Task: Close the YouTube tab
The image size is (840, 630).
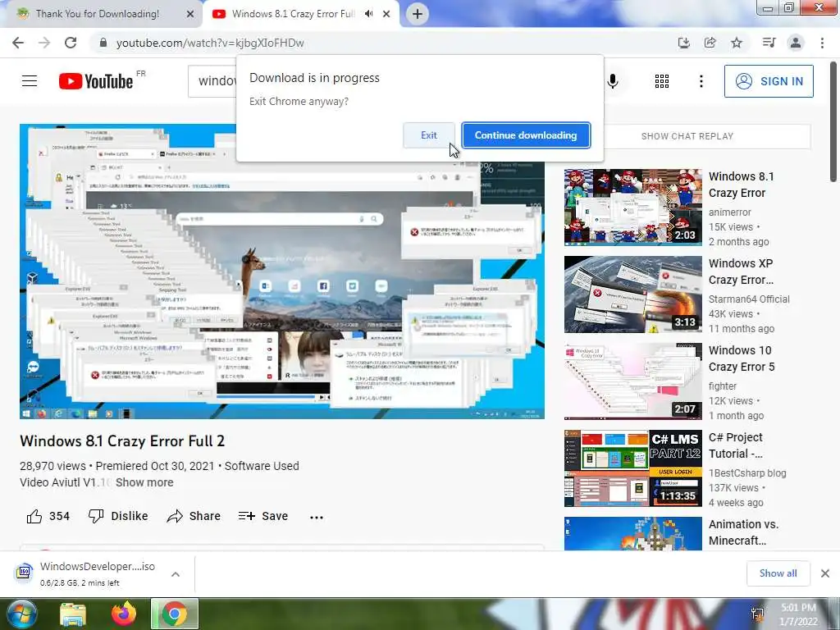Action: tap(386, 14)
